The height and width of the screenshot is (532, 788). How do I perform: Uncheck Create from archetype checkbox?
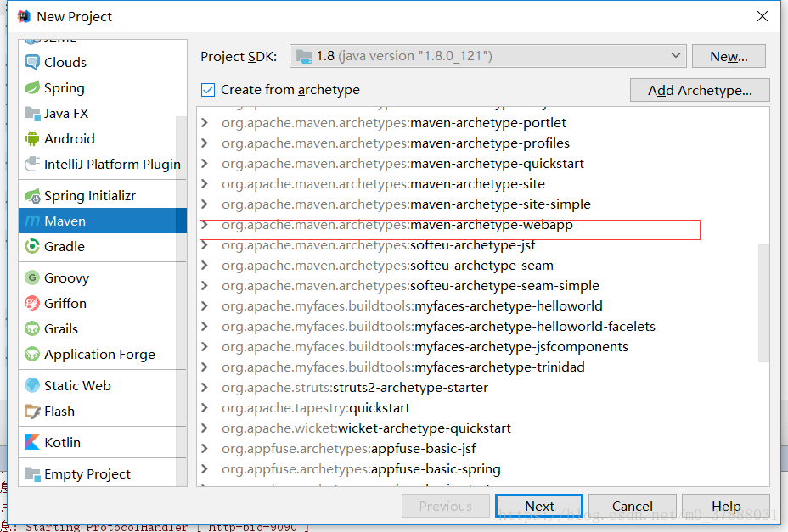[x=208, y=90]
